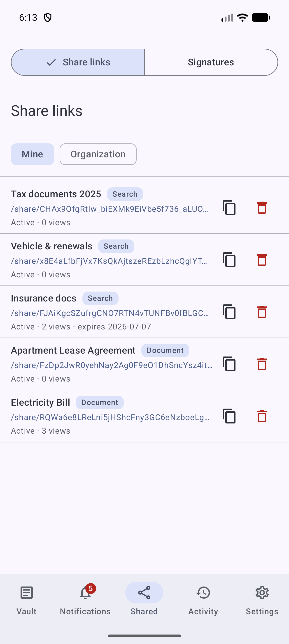Delete the Apartment Lease Agreement share link
Screen dimensions: 289x644
click(x=262, y=364)
